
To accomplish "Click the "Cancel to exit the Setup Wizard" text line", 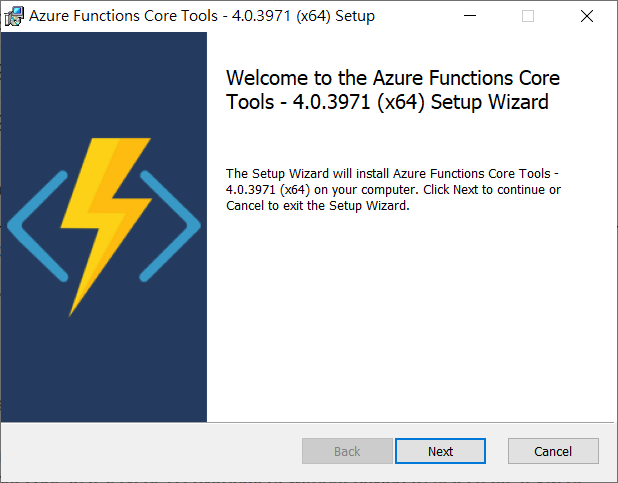I will (318, 206).
